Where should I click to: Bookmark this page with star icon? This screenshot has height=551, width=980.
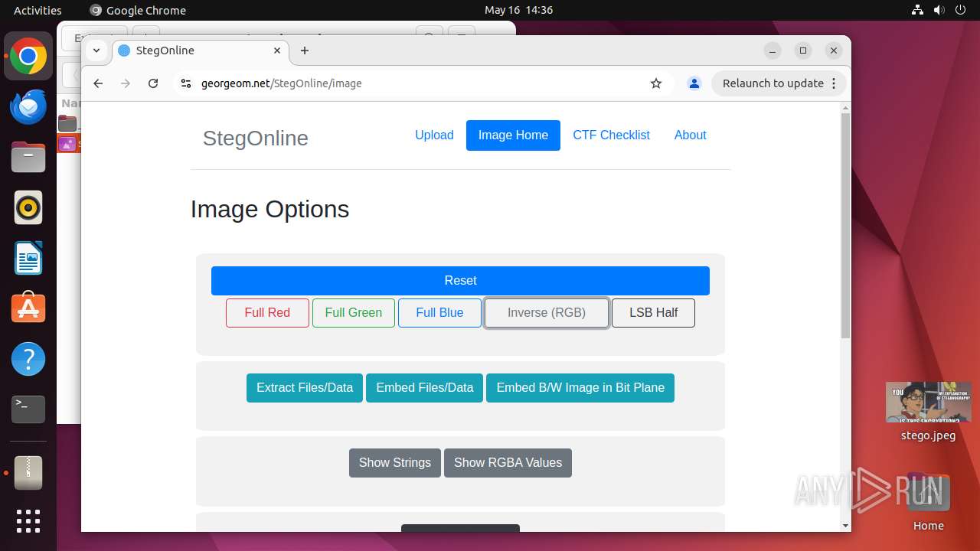[656, 83]
